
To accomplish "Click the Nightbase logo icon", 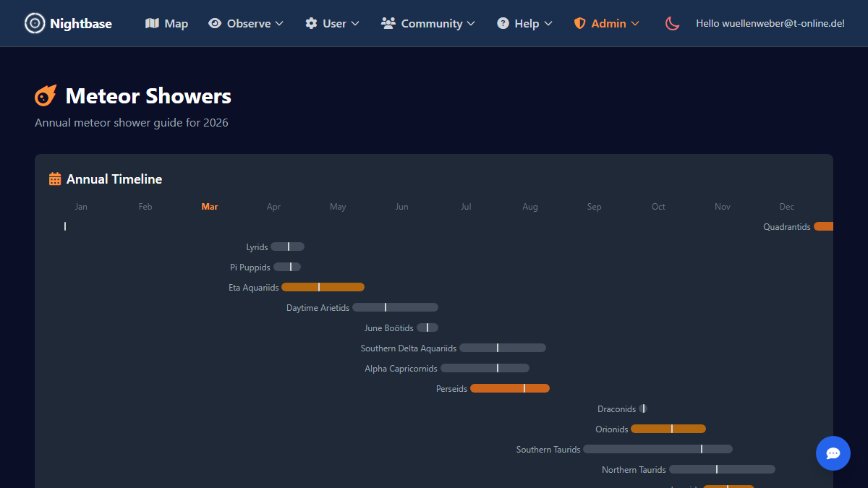I will [x=34, y=23].
